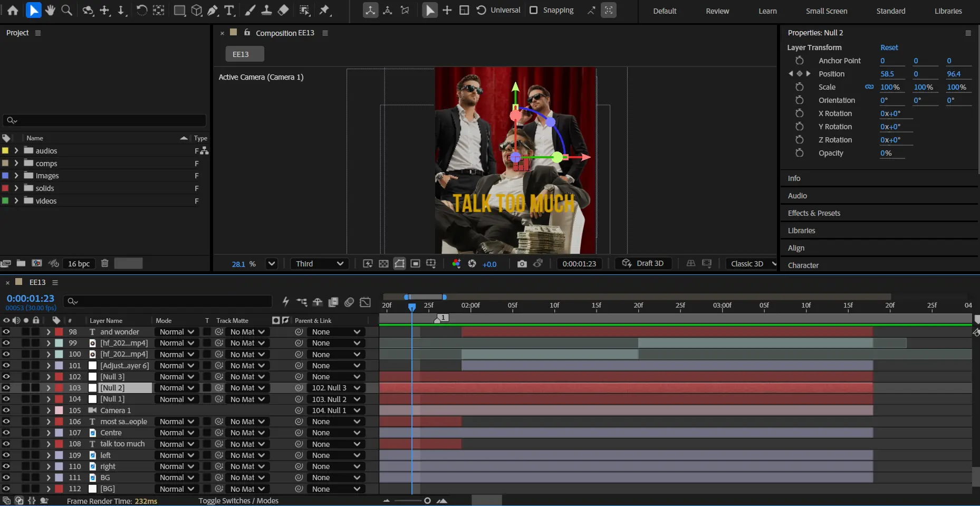Expand the audios folder
The width and height of the screenshot is (980, 506).
[16, 150]
